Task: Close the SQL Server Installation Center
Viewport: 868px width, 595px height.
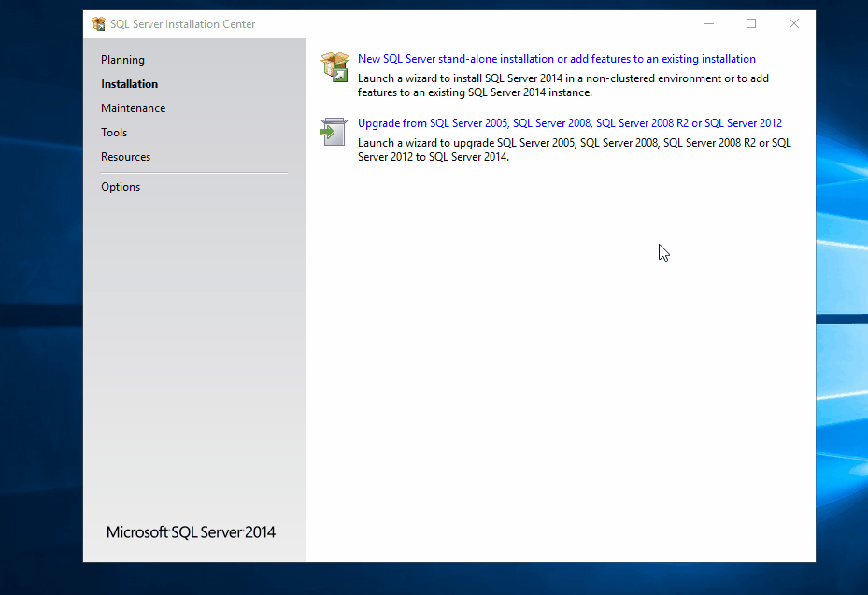Action: point(793,23)
